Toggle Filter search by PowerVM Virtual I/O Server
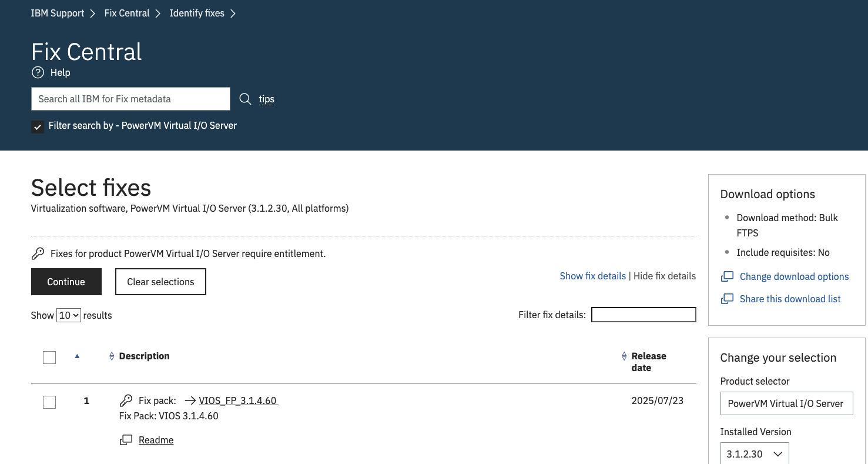This screenshot has height=464, width=868. point(38,126)
